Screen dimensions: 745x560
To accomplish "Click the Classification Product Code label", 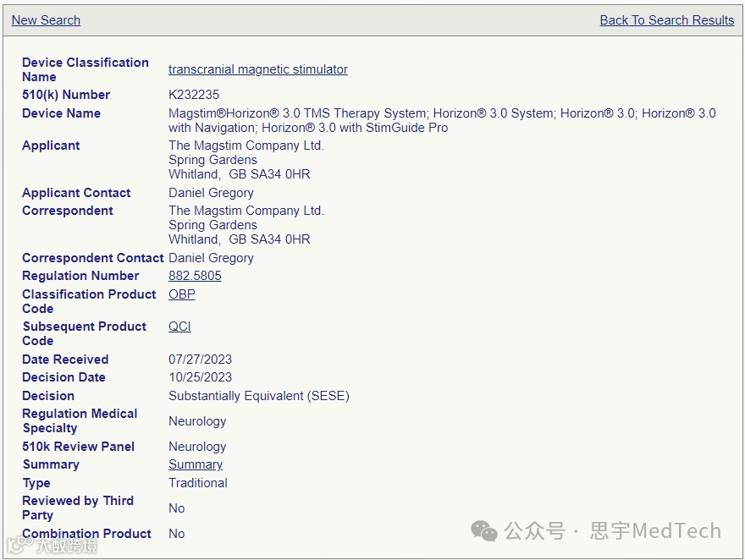I will [x=89, y=301].
